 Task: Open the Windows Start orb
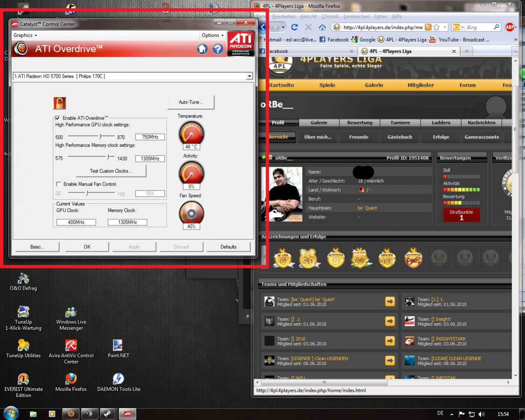pos(11,413)
